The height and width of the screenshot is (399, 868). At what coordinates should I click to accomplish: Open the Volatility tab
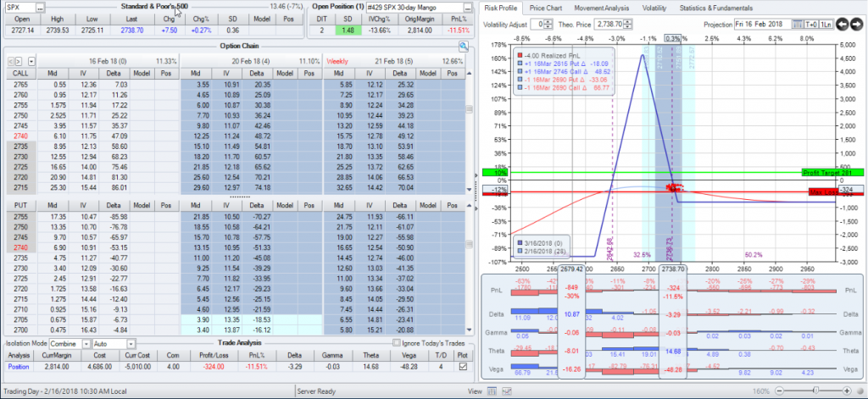click(654, 8)
